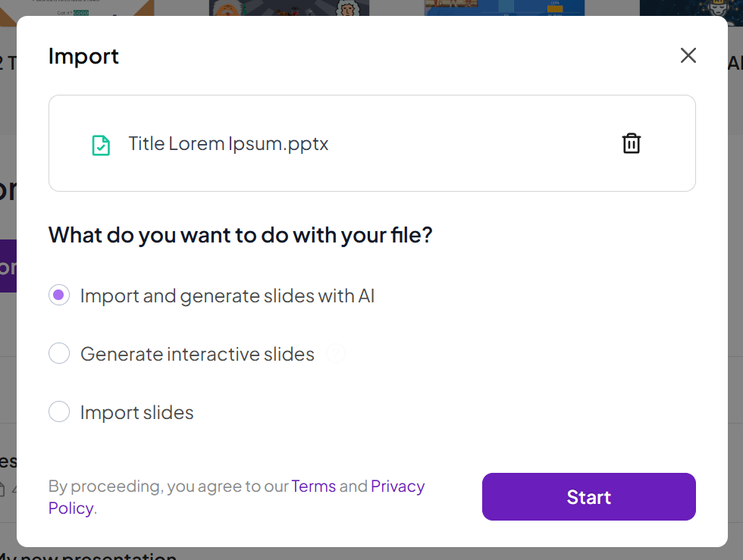743x560 pixels.
Task: Click the Title Lorem Ipsum.pptx file name
Action: (x=228, y=144)
